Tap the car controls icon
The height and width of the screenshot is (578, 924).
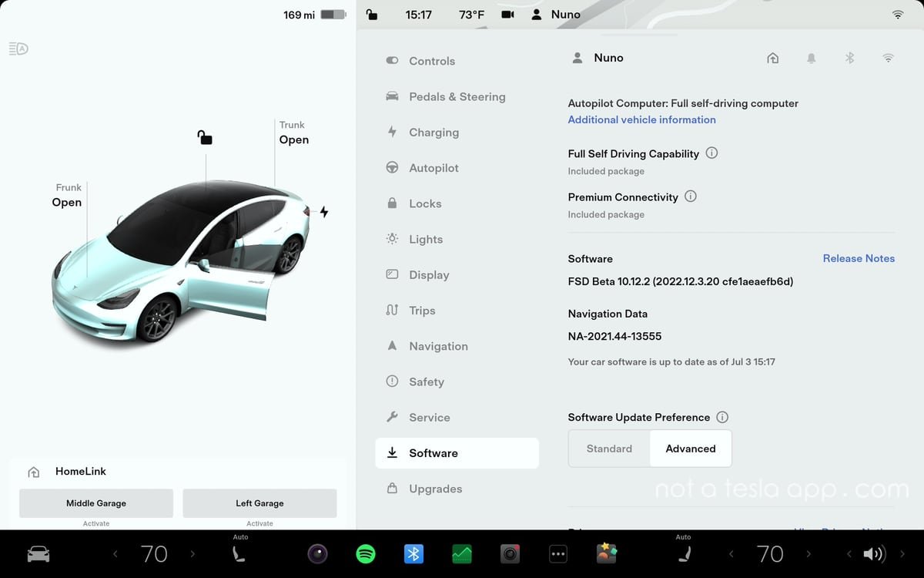click(38, 554)
